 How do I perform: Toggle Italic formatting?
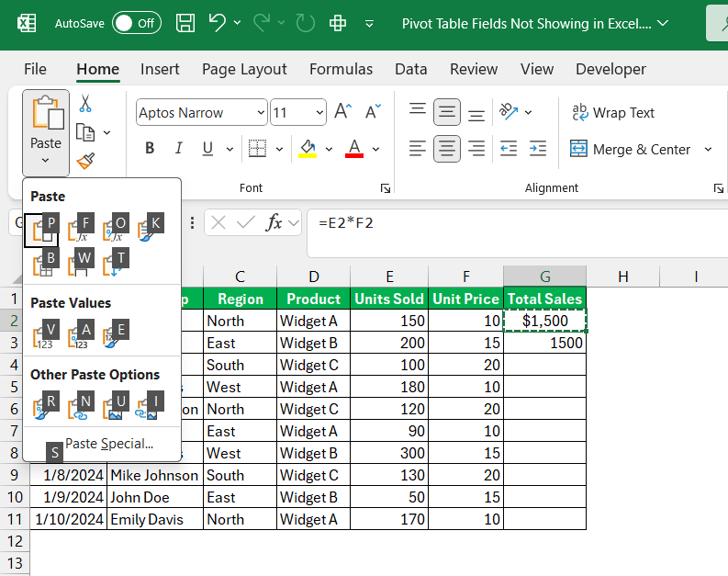tap(178, 148)
